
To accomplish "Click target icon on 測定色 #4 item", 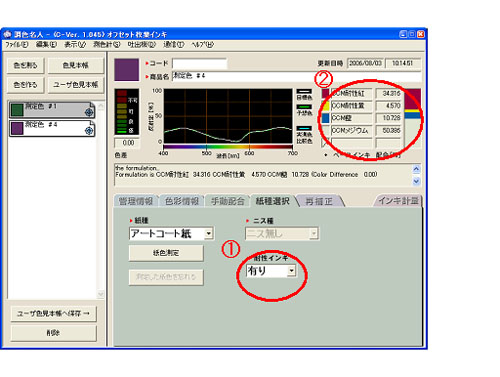I will click(89, 131).
